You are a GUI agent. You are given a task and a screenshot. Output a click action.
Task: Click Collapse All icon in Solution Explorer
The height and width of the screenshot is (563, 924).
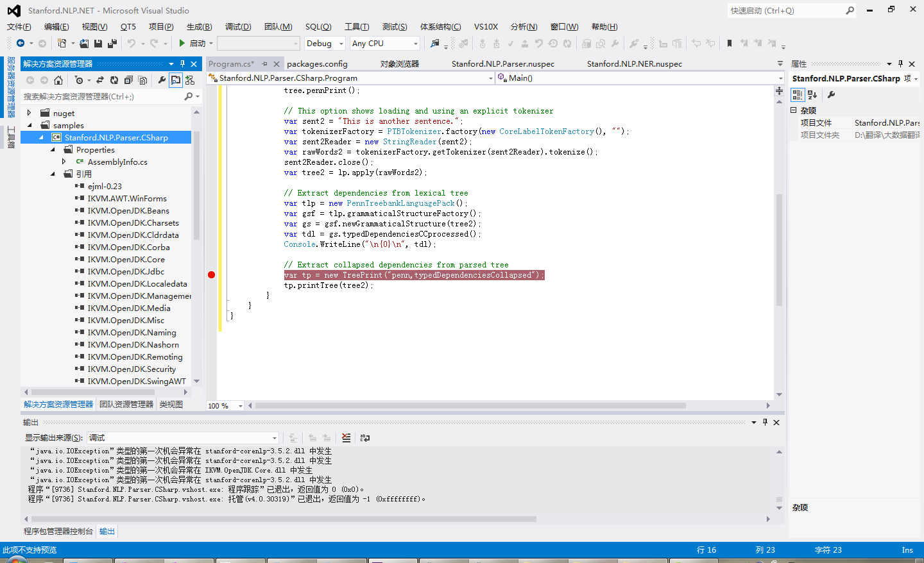128,80
